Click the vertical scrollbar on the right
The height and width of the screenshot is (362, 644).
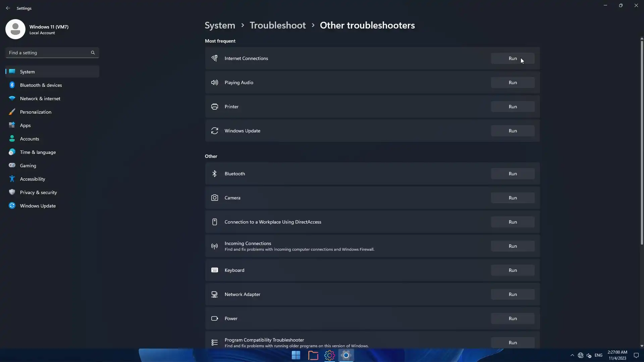pos(642,141)
